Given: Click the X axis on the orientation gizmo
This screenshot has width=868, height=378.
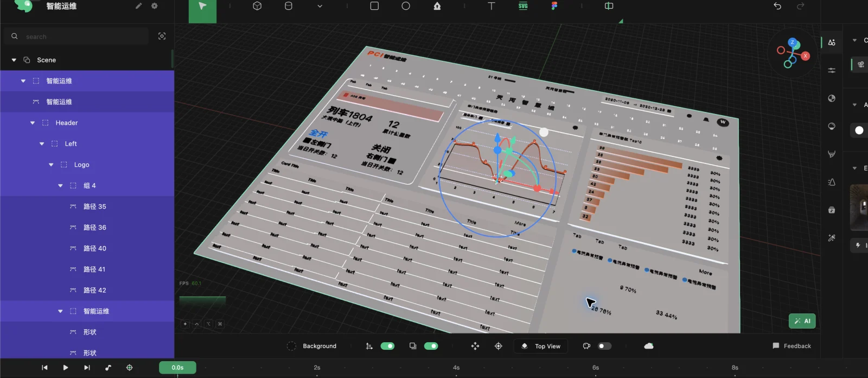Looking at the screenshot, I should click(x=805, y=56).
